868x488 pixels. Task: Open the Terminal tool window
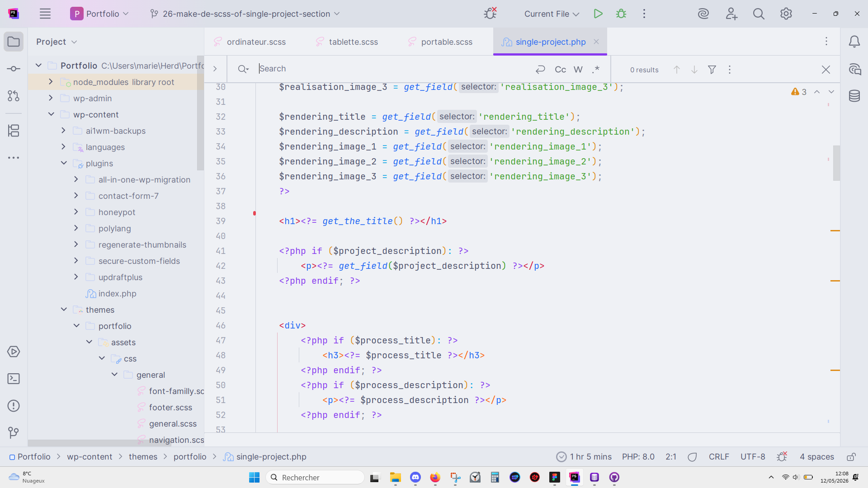[14, 379]
